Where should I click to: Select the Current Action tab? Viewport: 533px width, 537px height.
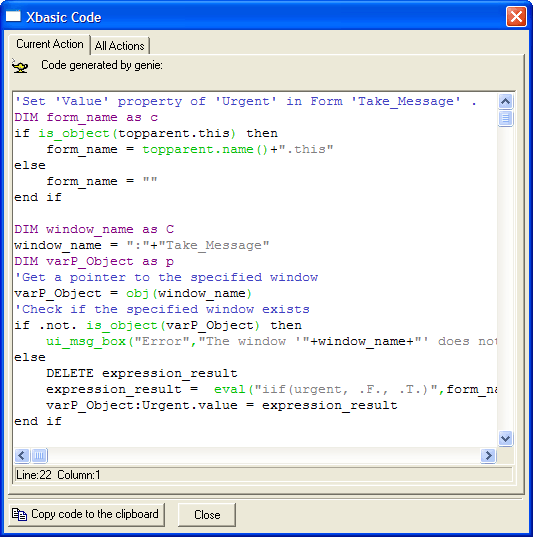tap(50, 44)
